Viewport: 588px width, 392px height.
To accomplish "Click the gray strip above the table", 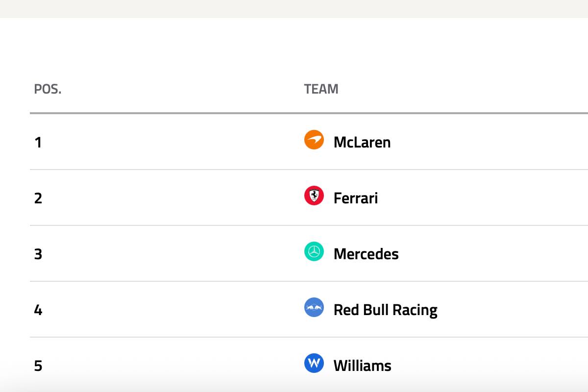I will (x=294, y=9).
